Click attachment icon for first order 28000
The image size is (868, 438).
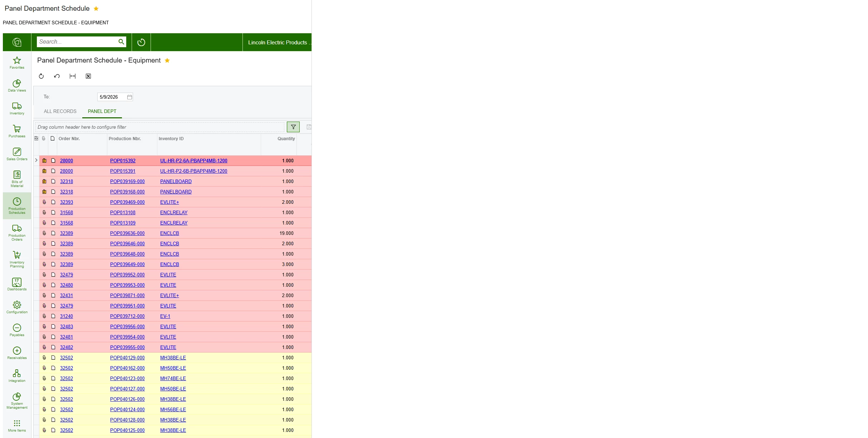44,161
